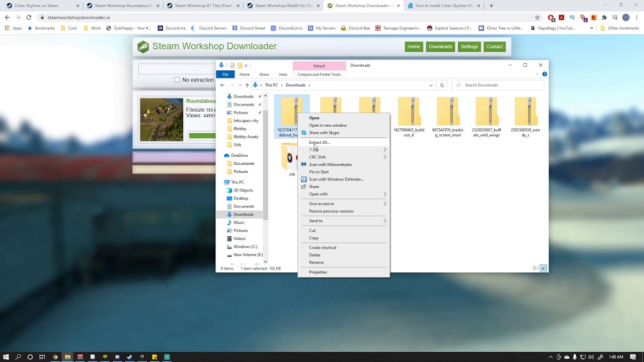Choose Rename from context menu

tap(316, 262)
